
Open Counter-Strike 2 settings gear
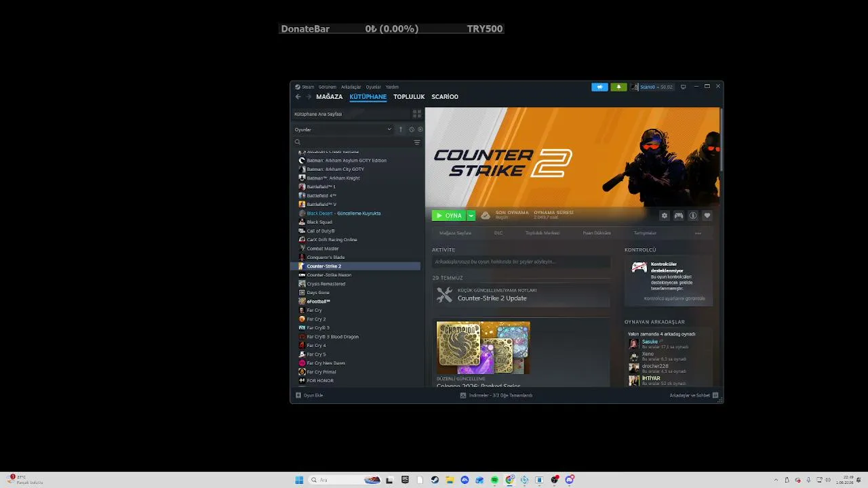[x=665, y=216]
